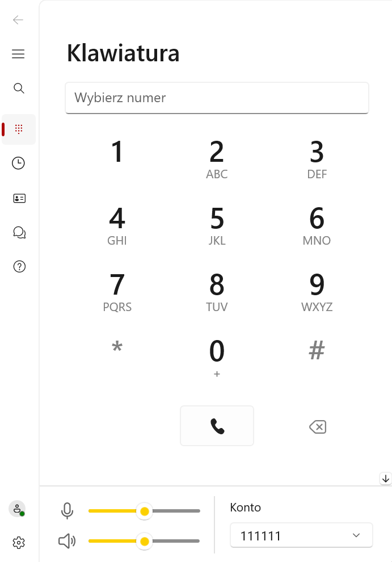This screenshot has height=562, width=392.
Task: Go back with the left arrow
Action: click(x=18, y=20)
